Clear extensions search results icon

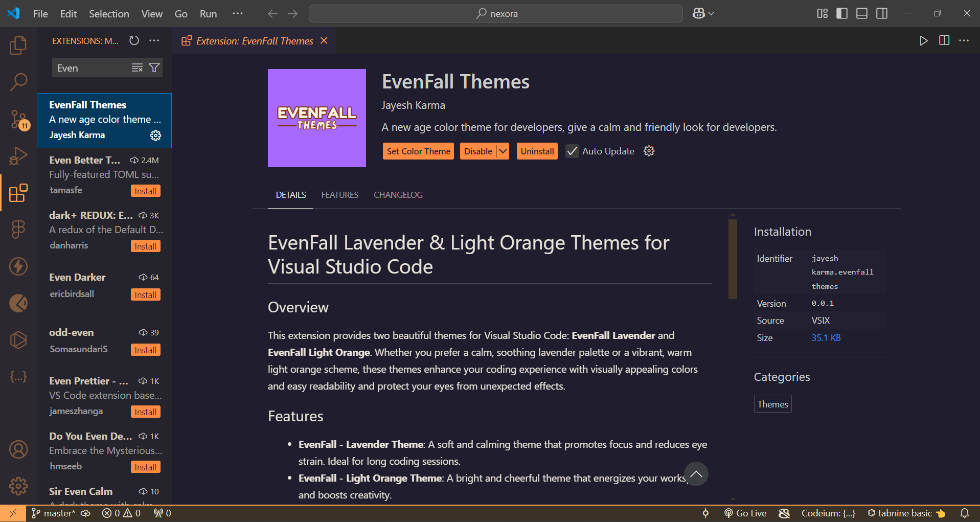coord(137,67)
